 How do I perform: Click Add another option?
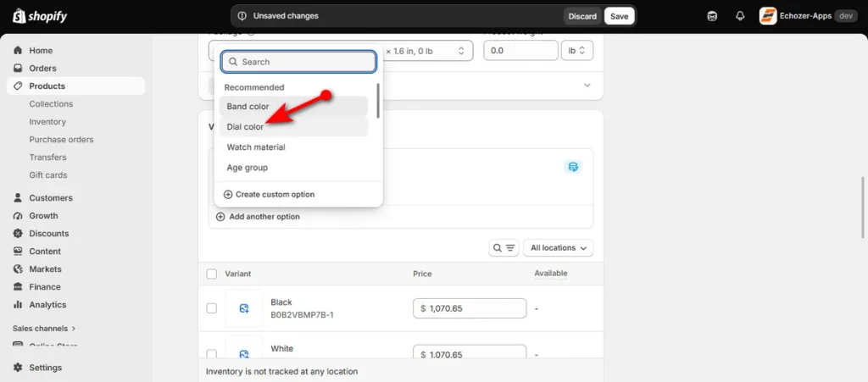[258, 217]
